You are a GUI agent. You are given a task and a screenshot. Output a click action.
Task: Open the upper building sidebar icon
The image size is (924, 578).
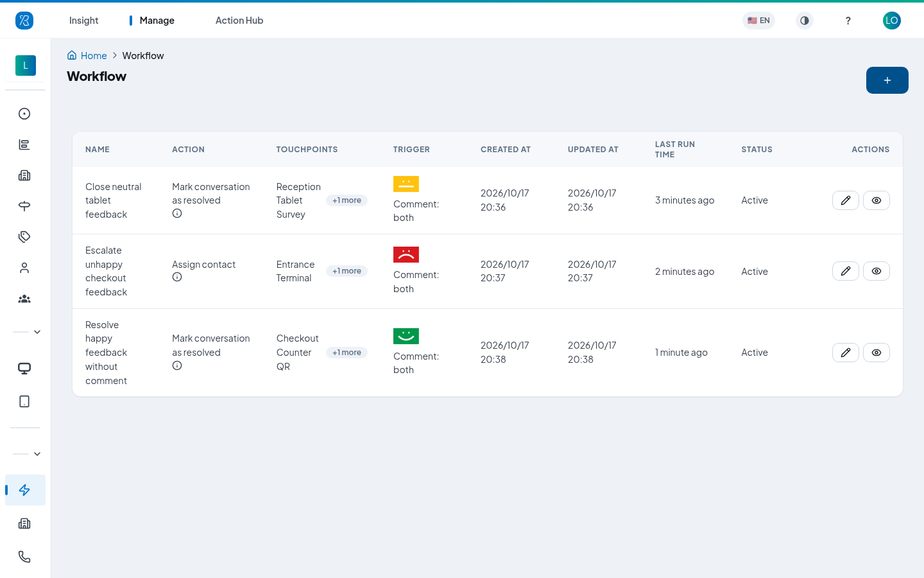(24, 175)
